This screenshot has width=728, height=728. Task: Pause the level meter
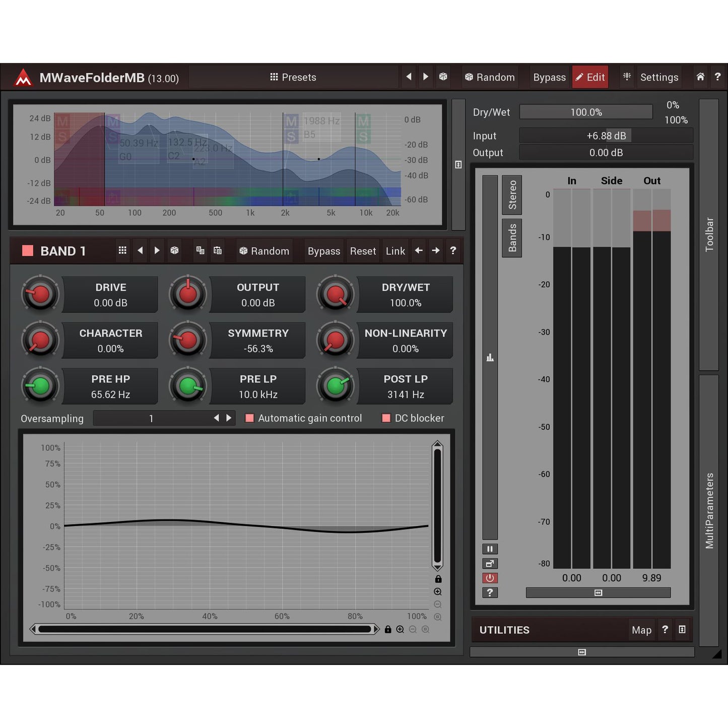[x=490, y=549]
